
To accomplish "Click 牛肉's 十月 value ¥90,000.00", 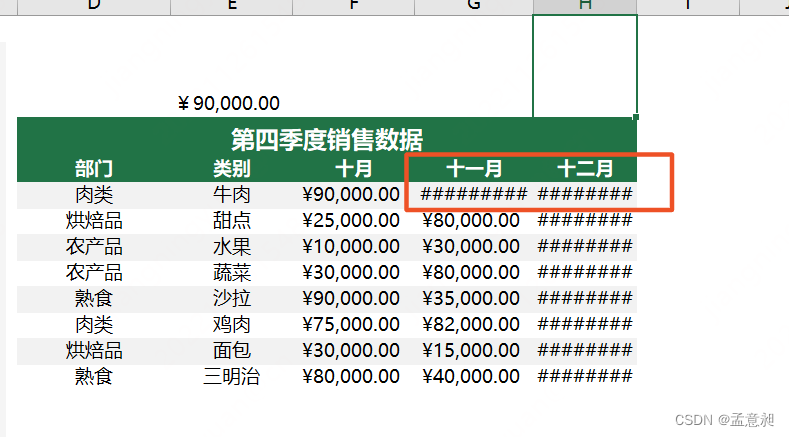I will pyautogui.click(x=351, y=195).
